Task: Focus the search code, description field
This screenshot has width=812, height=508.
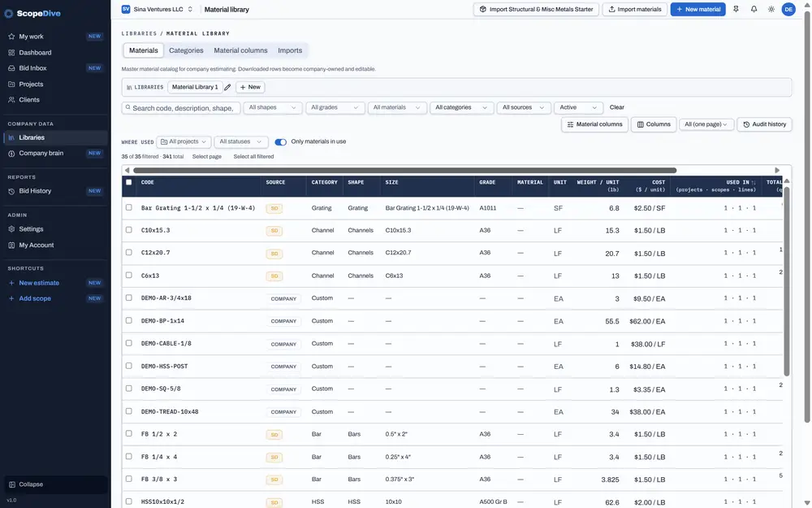Action: point(181,108)
